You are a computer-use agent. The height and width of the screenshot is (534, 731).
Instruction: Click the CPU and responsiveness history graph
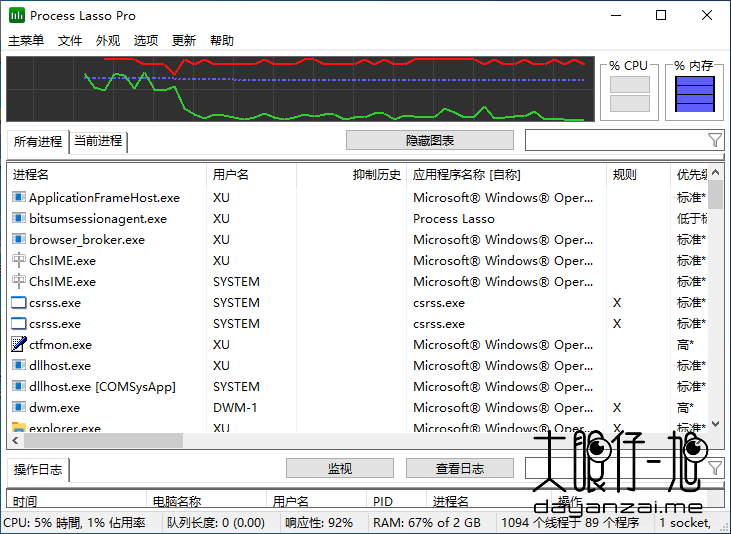point(300,89)
